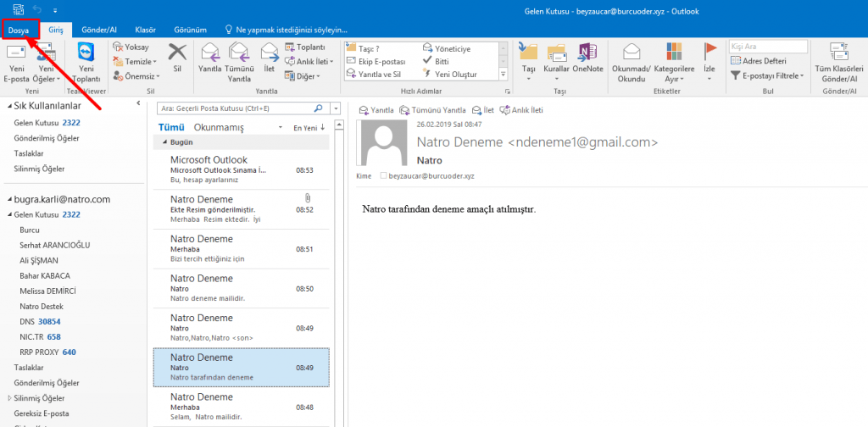Open the E-postayı Filtrele dropdown
This screenshot has width=868, height=427.
click(x=767, y=75)
